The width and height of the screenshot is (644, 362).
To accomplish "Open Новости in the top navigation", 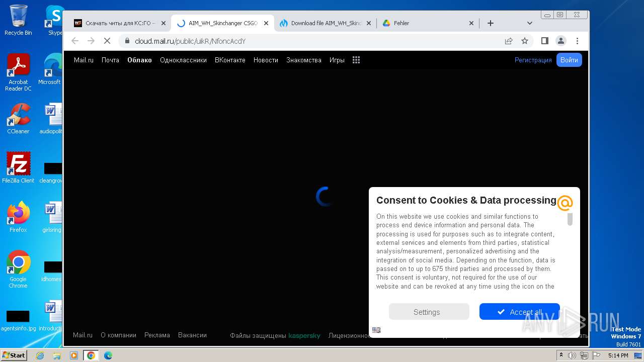I will click(x=266, y=60).
